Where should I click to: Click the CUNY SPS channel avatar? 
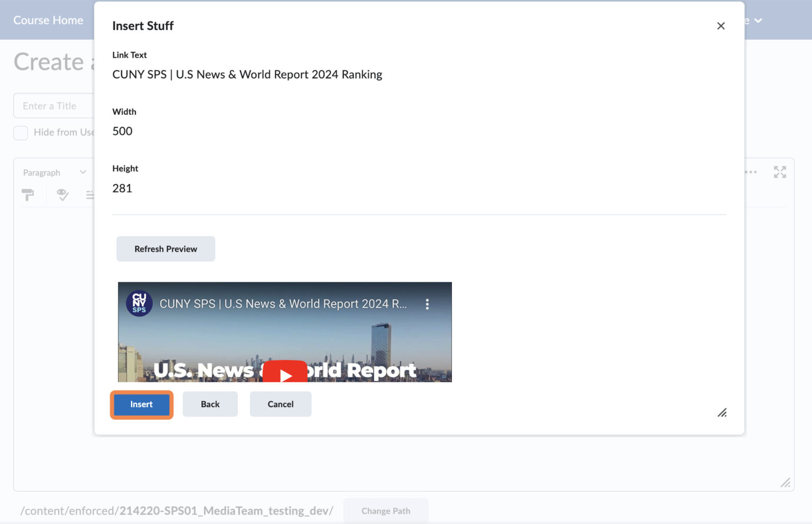[x=139, y=304]
